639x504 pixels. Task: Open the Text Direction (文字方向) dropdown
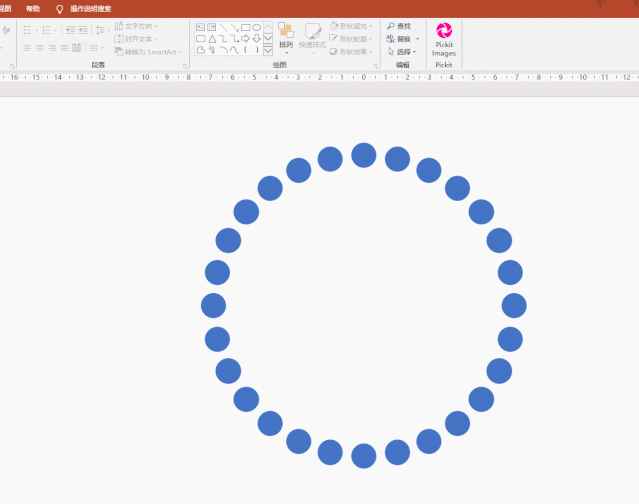137,26
